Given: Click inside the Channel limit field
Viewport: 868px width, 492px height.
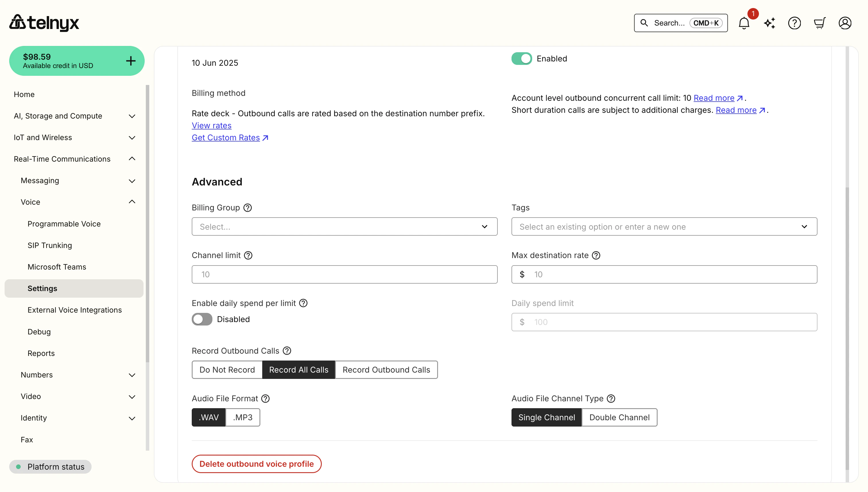Looking at the screenshot, I should pyautogui.click(x=344, y=274).
